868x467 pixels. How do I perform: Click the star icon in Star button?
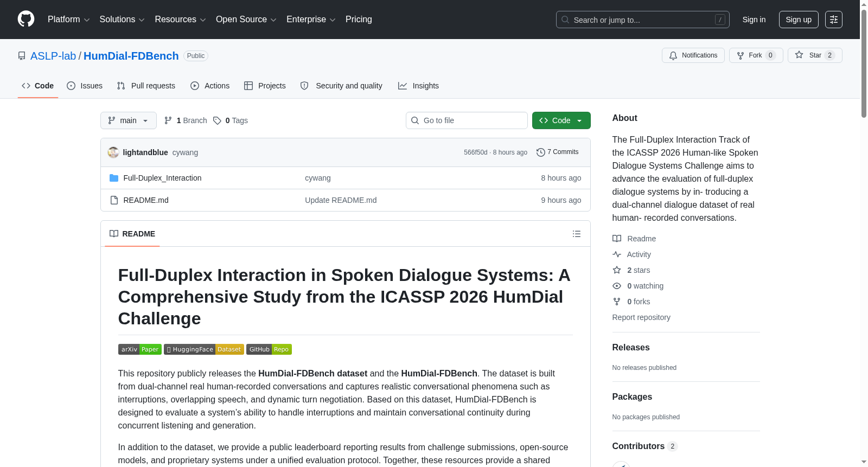(x=799, y=55)
